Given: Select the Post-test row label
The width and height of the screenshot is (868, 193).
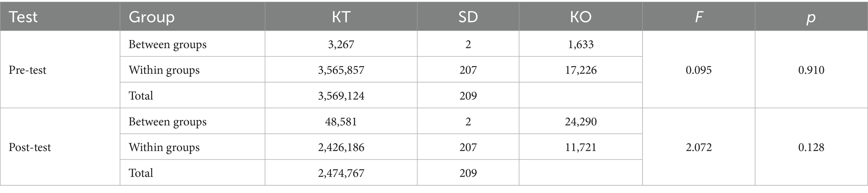Looking at the screenshot, I should click(29, 147).
